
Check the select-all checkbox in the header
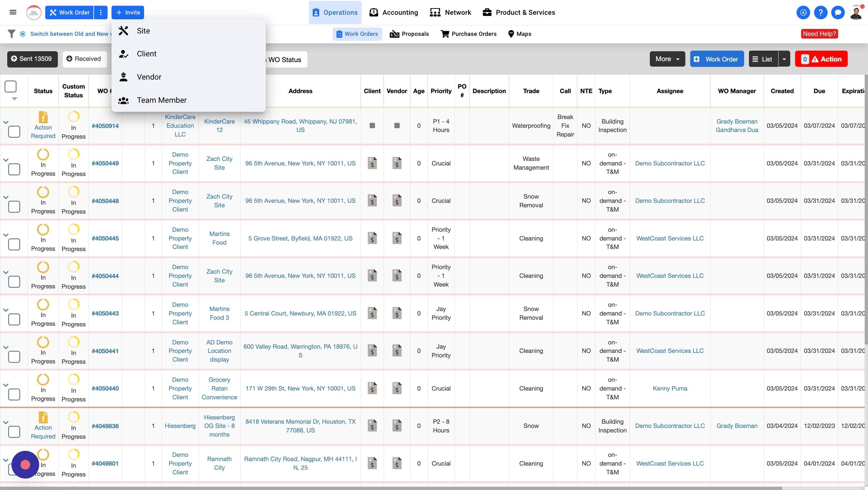coord(11,86)
